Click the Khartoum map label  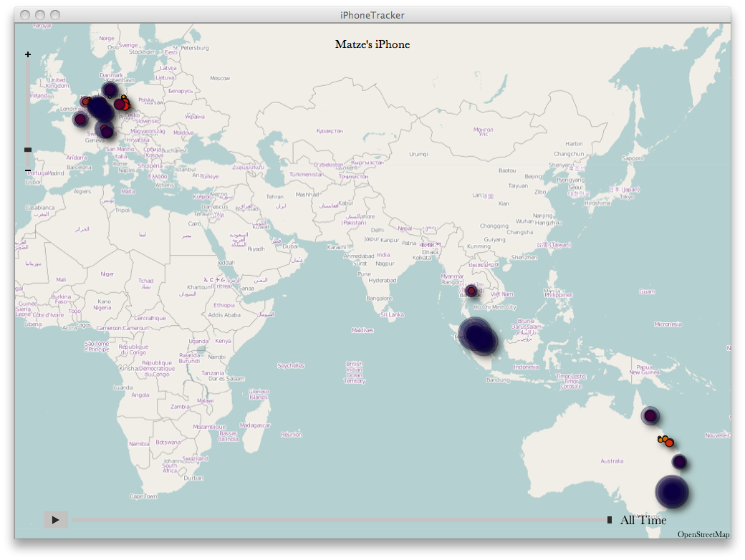[199, 287]
